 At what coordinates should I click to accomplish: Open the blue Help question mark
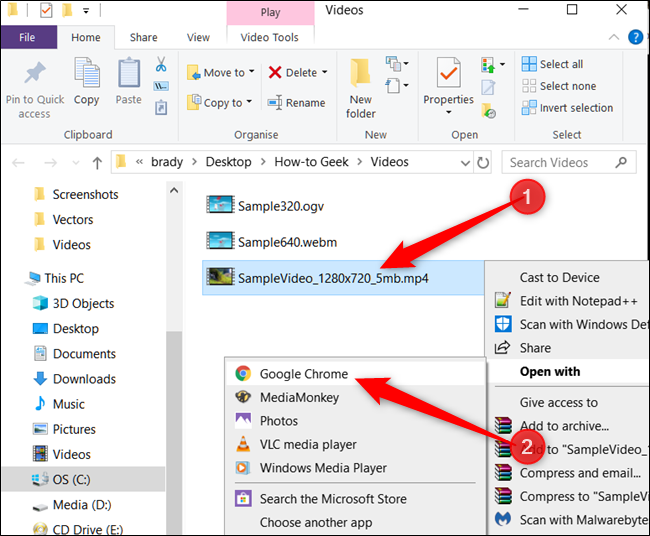pyautogui.click(x=635, y=37)
